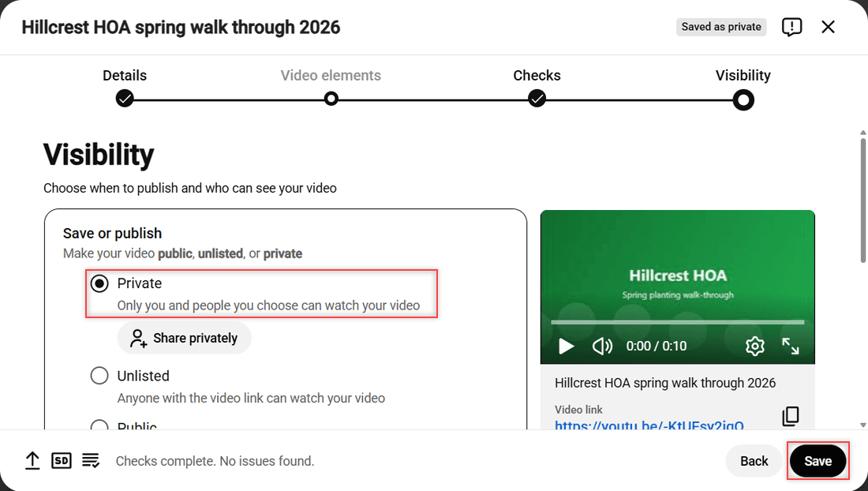Select the Unlisted radio button
Viewport: 868px width, 491px height.
pyautogui.click(x=99, y=376)
